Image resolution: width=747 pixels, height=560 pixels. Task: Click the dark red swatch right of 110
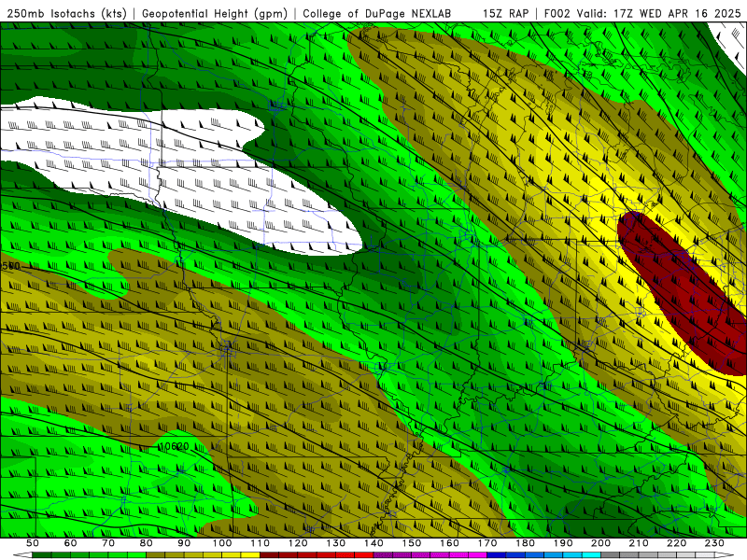[270, 555]
